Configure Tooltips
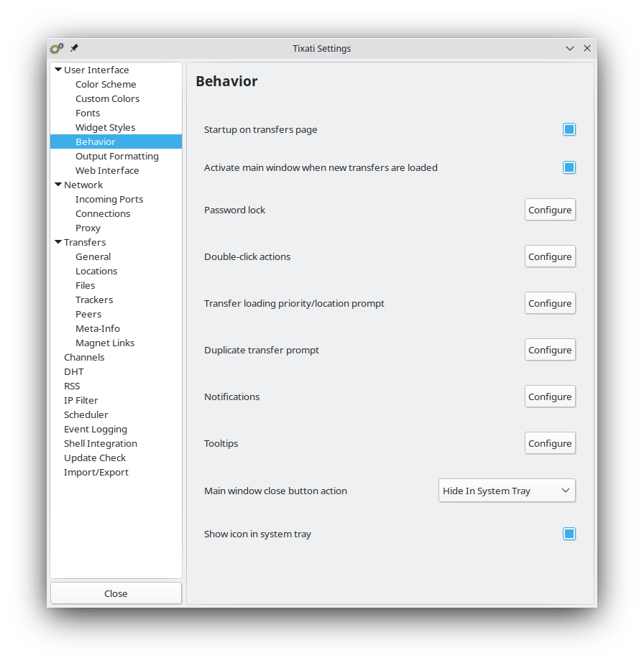Image resolution: width=644 pixels, height=663 pixels. (x=550, y=443)
